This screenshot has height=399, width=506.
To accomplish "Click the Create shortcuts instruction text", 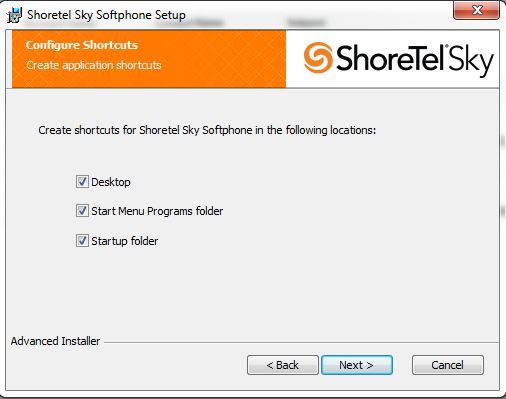I will (207, 130).
